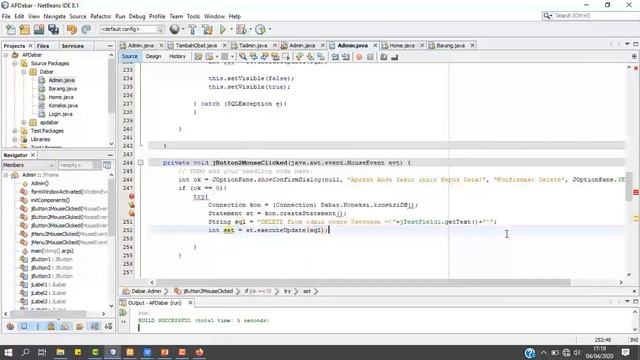Run the project with green play icon
This screenshot has width=640, height=360.
pos(223,29)
